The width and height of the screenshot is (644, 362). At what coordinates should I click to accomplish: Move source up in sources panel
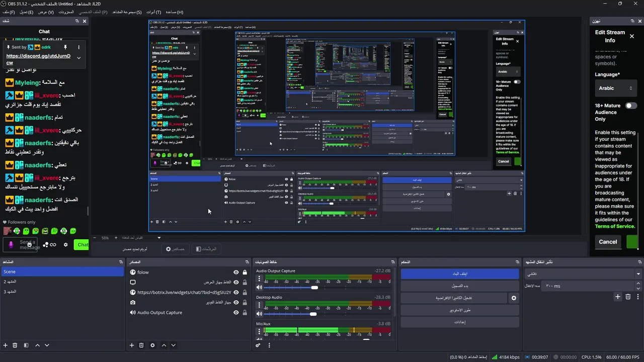click(x=164, y=345)
